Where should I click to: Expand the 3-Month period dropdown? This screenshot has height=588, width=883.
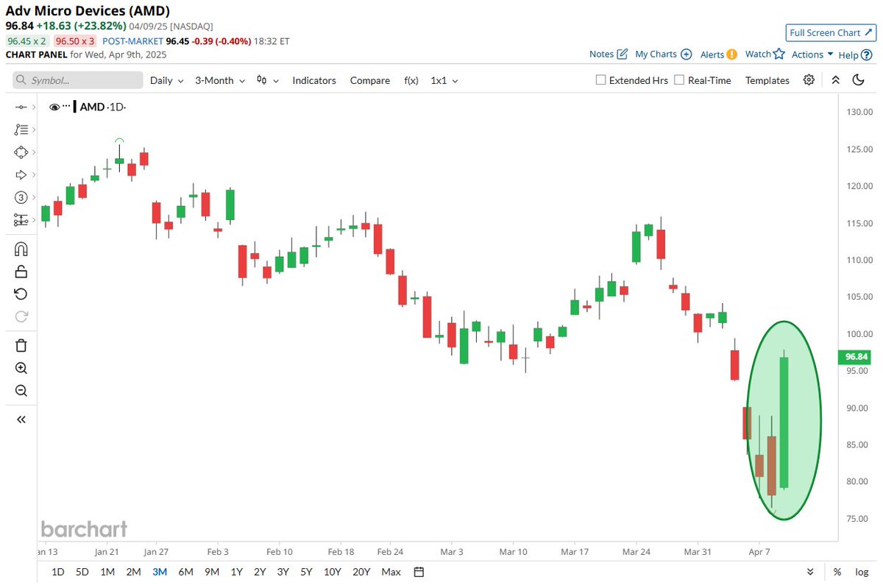(219, 80)
